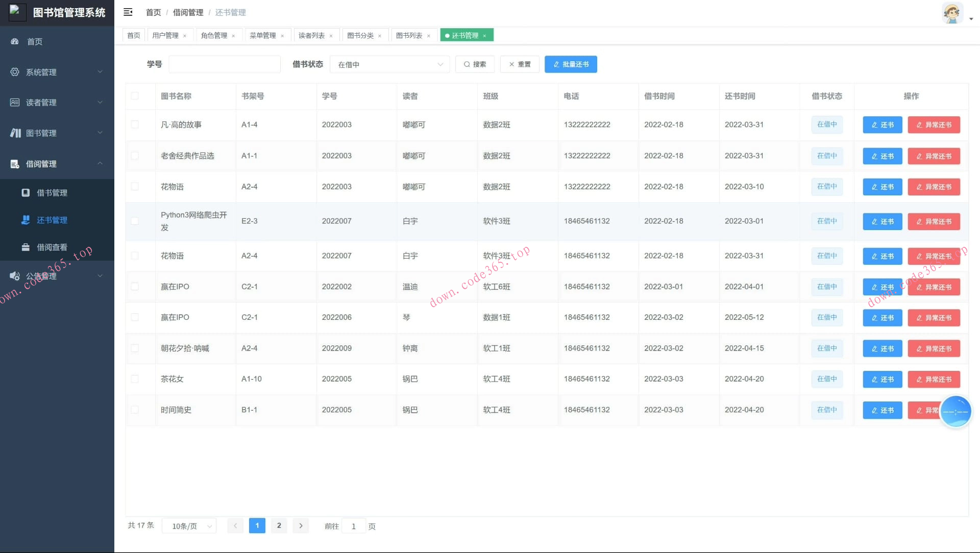This screenshot has width=980, height=553.
Task: Open the 10条/页 page size dropdown
Action: pos(189,526)
